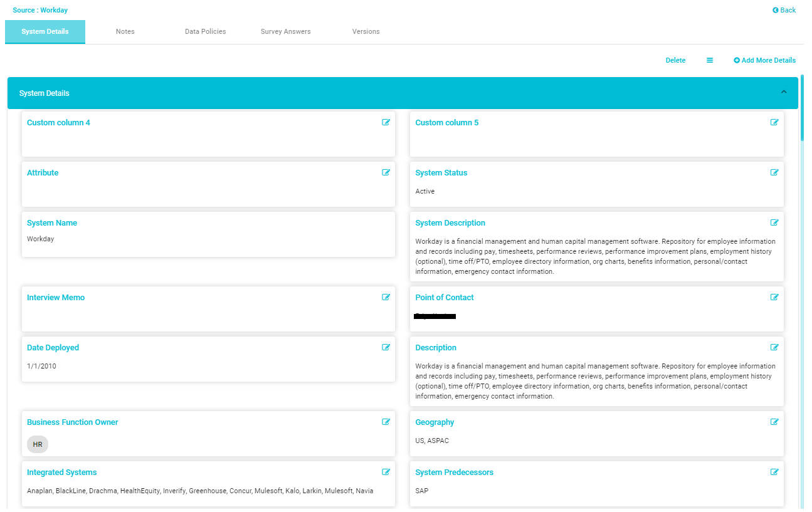Click the Business Function Owner heading
The width and height of the screenshot is (812, 512).
pos(73,422)
